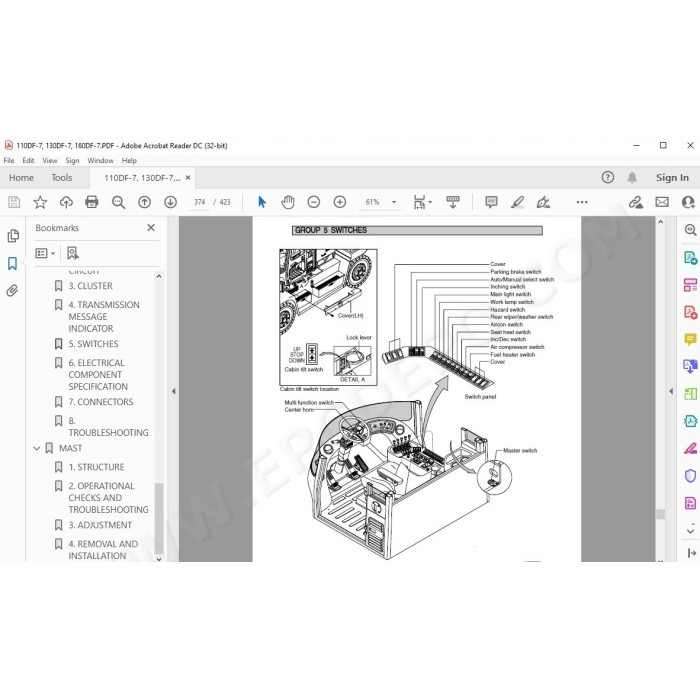
Task: Close the Bookmarks panel
Action: (151, 228)
